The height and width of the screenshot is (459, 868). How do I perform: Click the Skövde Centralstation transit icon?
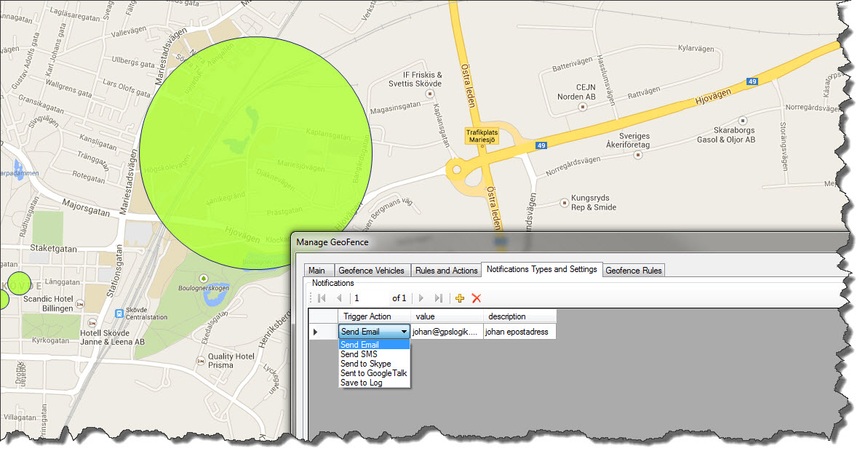pos(119,314)
